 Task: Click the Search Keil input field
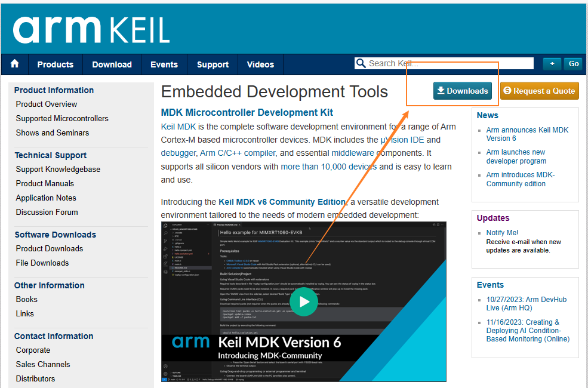[444, 63]
